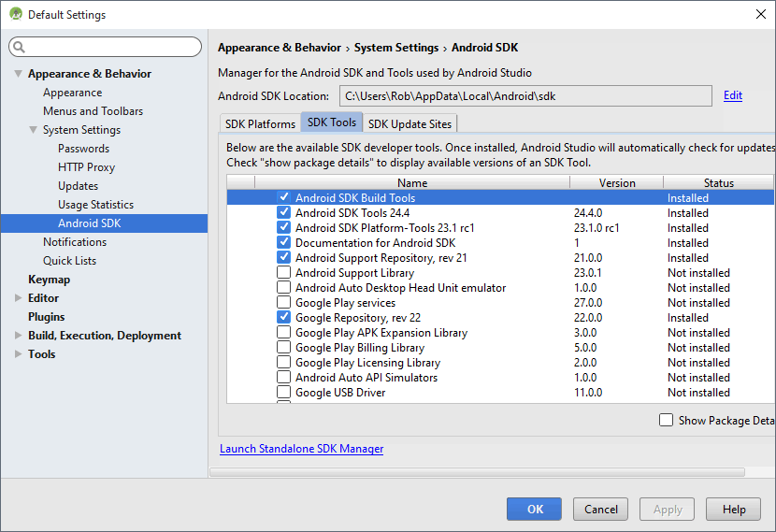Expand the Tools section
Image resolution: width=776 pixels, height=532 pixels.
[19, 353]
